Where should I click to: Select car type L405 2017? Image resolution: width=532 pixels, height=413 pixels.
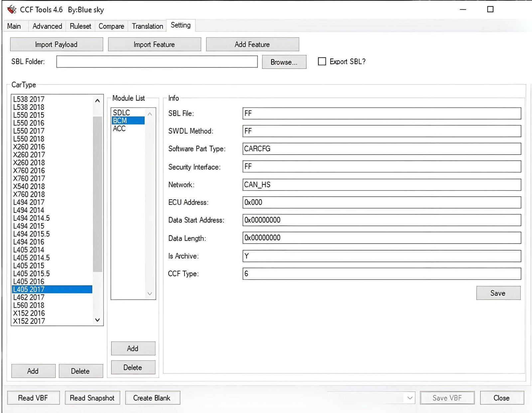(x=52, y=289)
